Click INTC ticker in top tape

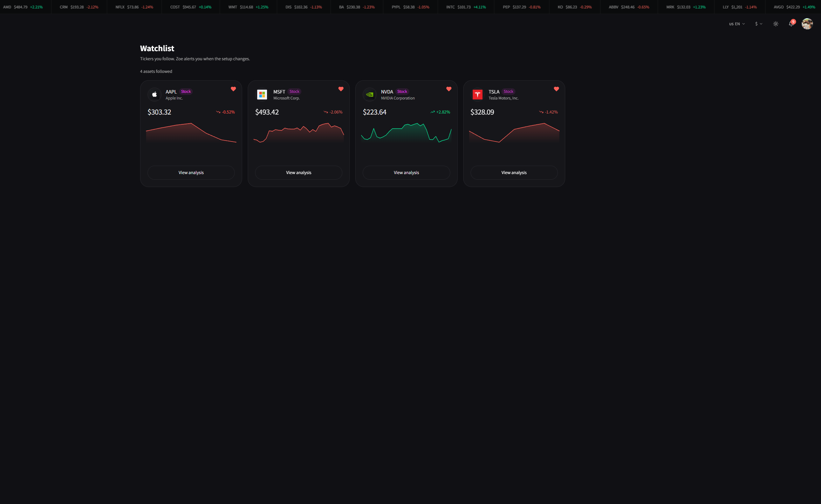coord(466,7)
